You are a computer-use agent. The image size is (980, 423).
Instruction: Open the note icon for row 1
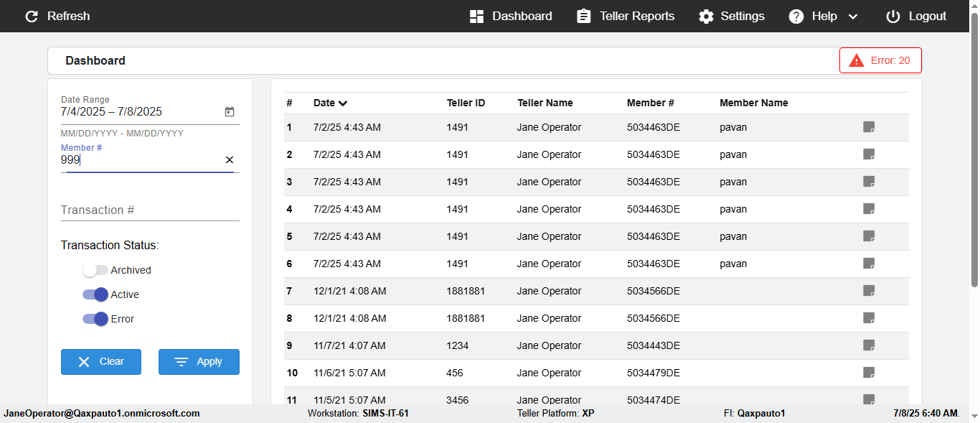click(x=869, y=127)
